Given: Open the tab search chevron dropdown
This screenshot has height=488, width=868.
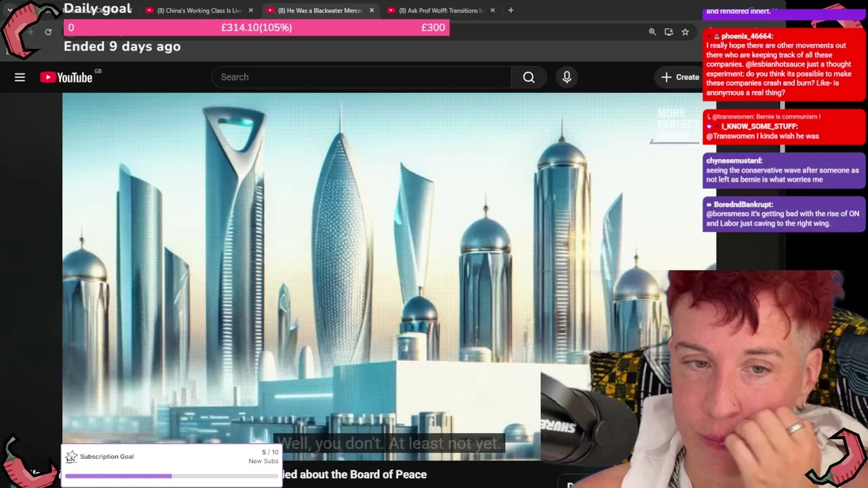Looking at the screenshot, I should 9,10.
